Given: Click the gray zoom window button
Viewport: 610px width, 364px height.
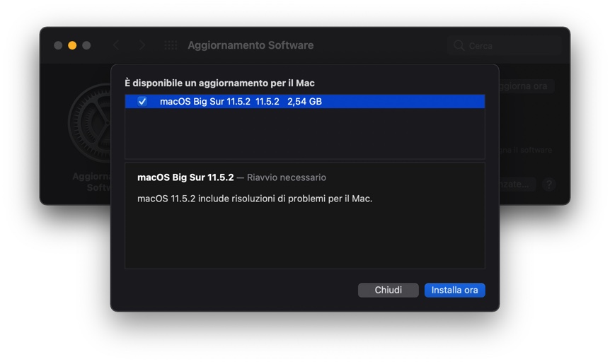Looking at the screenshot, I should point(86,45).
